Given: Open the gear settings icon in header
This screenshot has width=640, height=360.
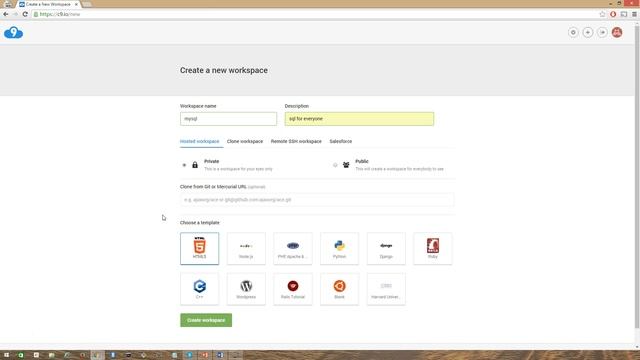Looking at the screenshot, I should [x=573, y=33].
